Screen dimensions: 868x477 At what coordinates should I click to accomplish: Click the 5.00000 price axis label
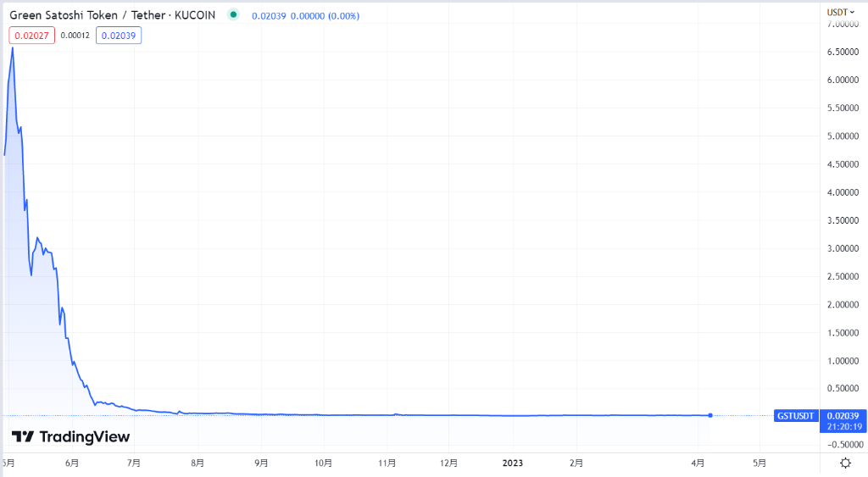click(843, 136)
